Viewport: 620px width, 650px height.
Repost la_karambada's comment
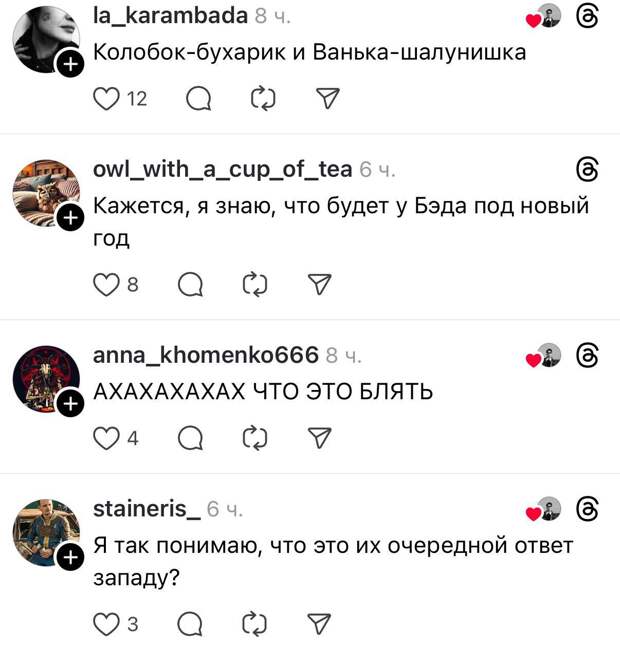pos(263,99)
